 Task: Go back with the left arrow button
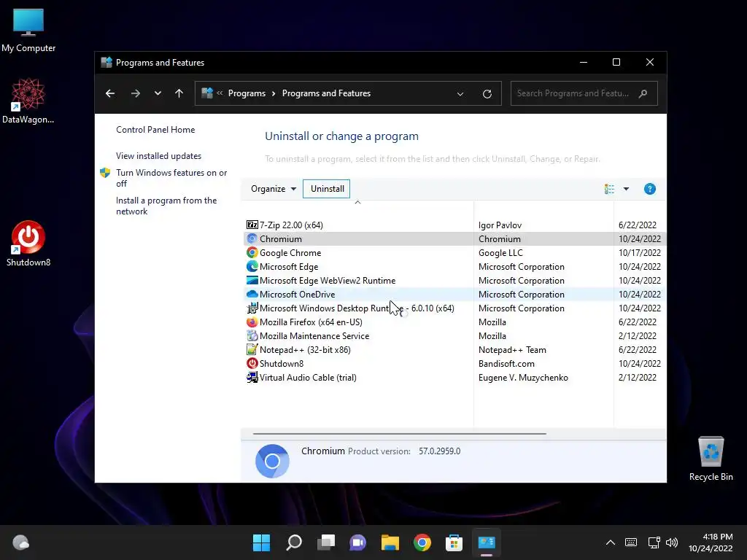pyautogui.click(x=110, y=93)
